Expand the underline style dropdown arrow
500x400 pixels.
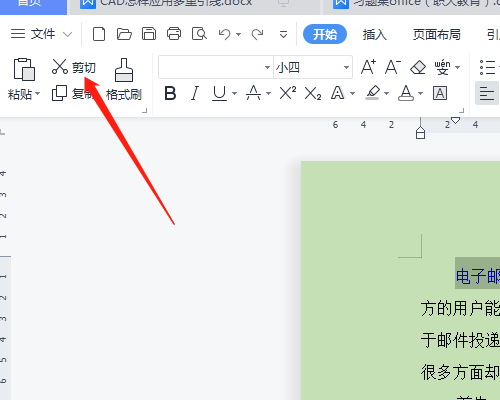pyautogui.click(x=235, y=94)
